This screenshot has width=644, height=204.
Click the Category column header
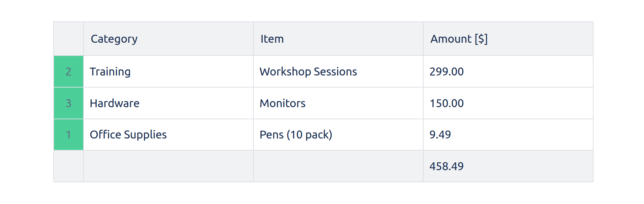(x=114, y=39)
